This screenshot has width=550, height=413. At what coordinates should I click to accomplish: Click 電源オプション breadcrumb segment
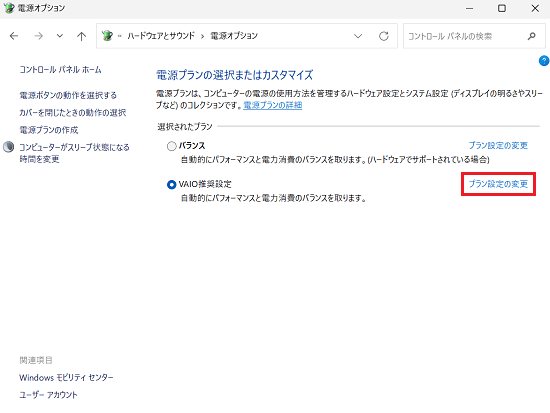(234, 36)
